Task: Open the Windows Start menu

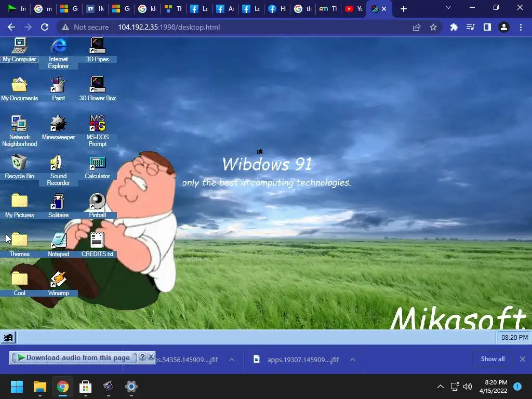Action: 17,387
